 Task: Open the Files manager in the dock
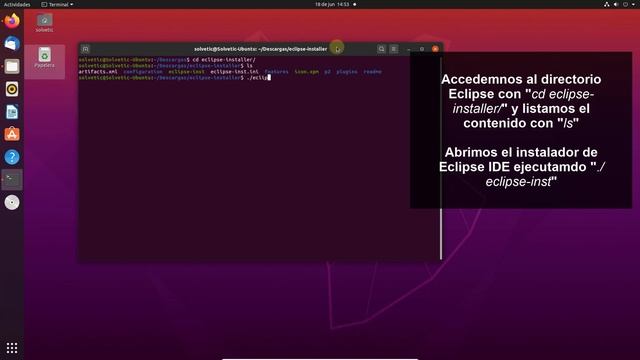click(x=12, y=66)
